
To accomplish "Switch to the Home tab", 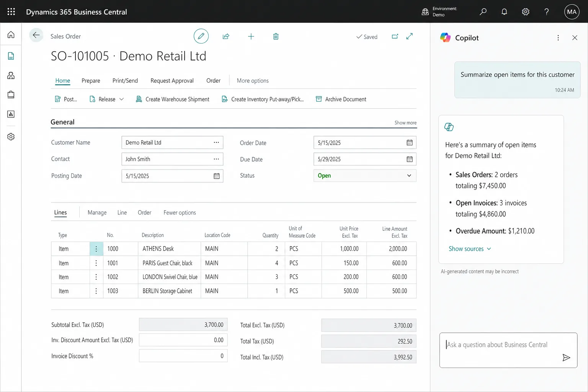I will [x=63, y=80].
